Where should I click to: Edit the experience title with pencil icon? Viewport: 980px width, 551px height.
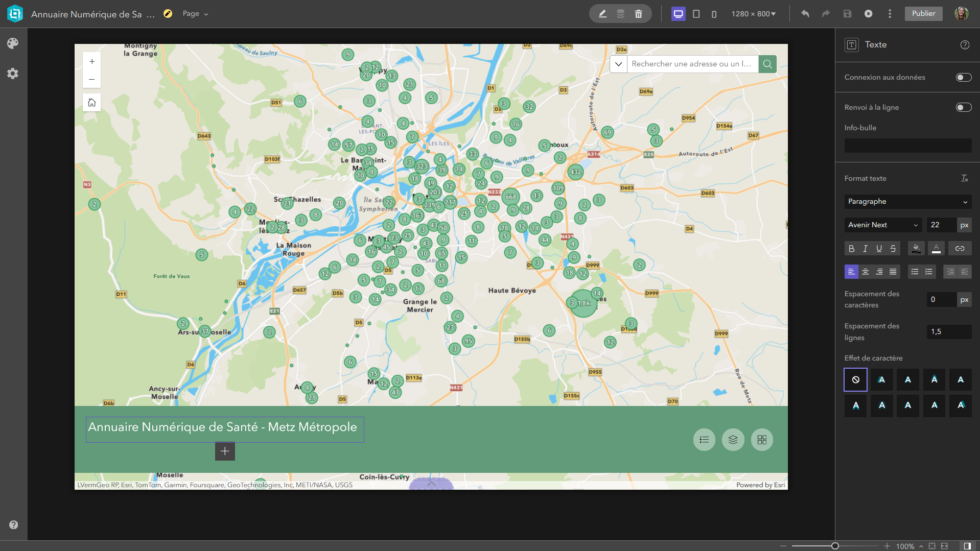click(168, 14)
